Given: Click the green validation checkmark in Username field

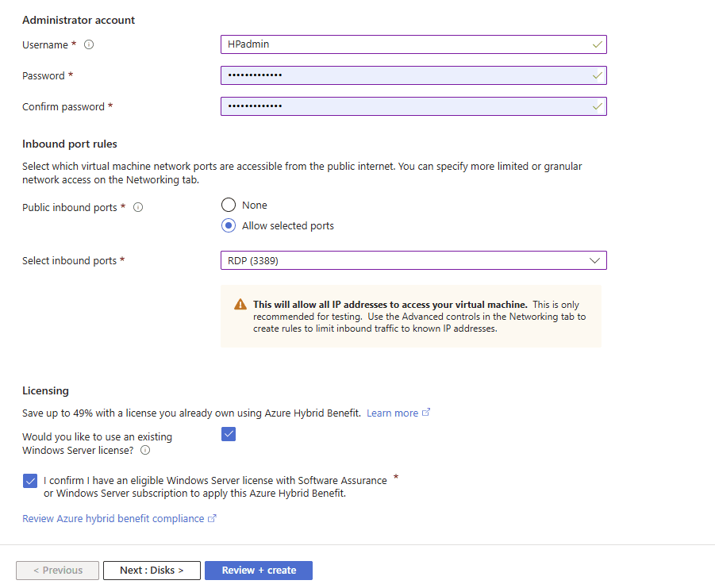Looking at the screenshot, I should point(597,44).
